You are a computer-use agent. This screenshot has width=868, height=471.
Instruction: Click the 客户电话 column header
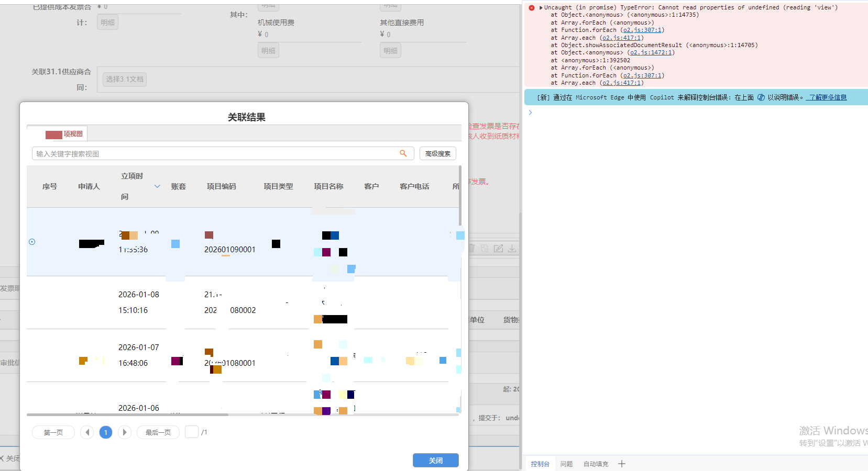(414, 186)
